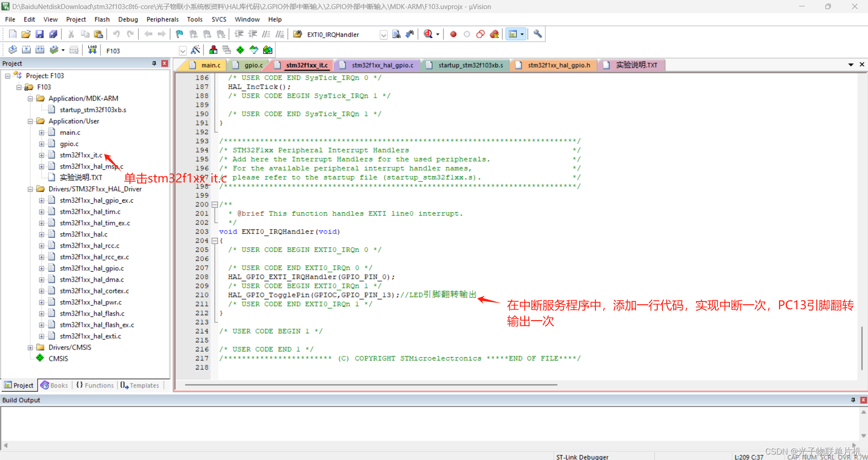Indent the selected lines

pyautogui.click(x=239, y=34)
